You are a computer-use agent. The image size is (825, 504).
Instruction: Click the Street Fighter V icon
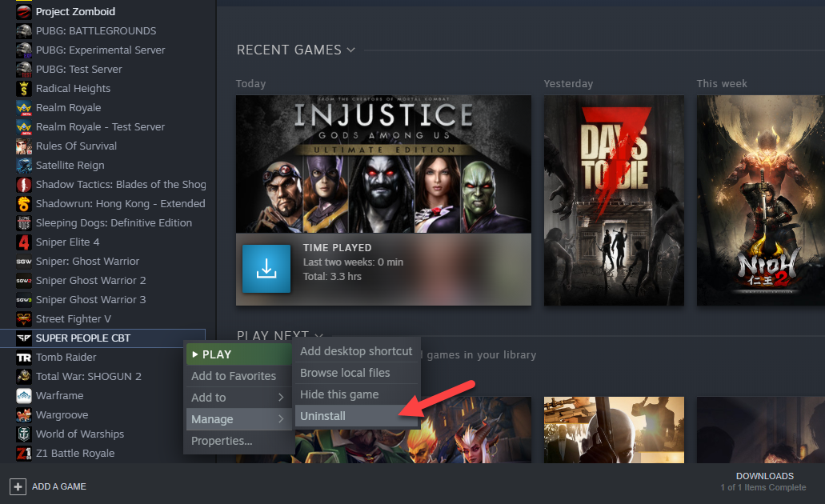click(24, 319)
